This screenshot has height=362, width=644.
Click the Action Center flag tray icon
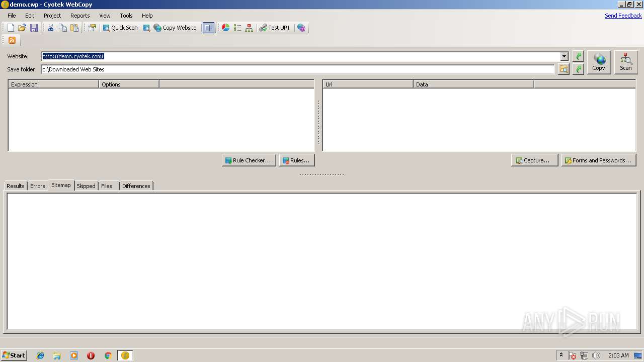point(573,355)
